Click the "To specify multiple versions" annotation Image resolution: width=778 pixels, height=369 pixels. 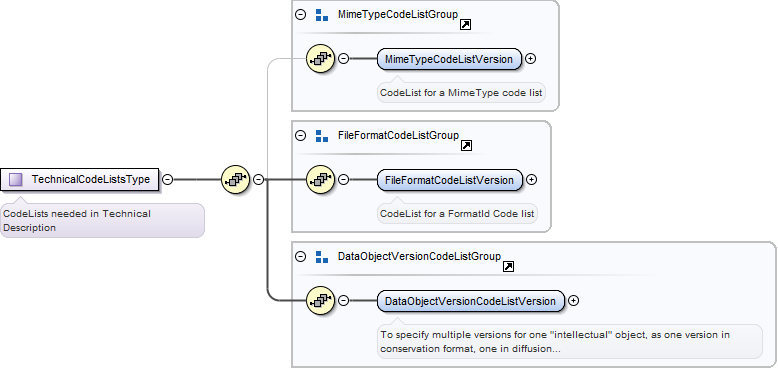[570, 341]
